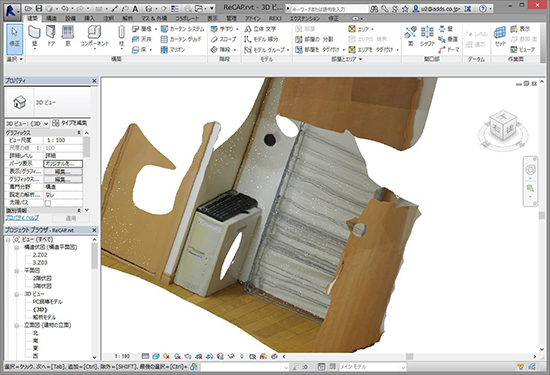Image resolution: width=550 pixels, height=375 pixels.
Task: Switch to the Manage (管理) ribbon tab
Action: pyautogui.click(x=232, y=18)
